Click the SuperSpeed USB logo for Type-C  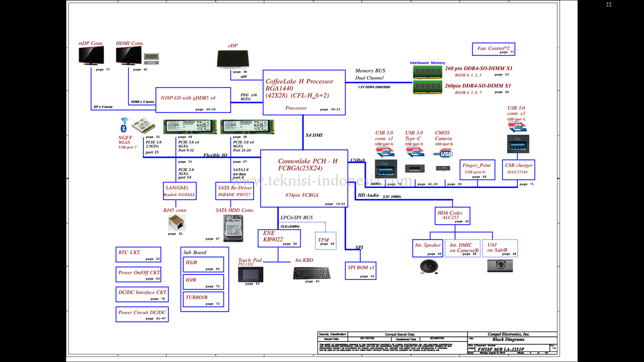[x=415, y=152]
